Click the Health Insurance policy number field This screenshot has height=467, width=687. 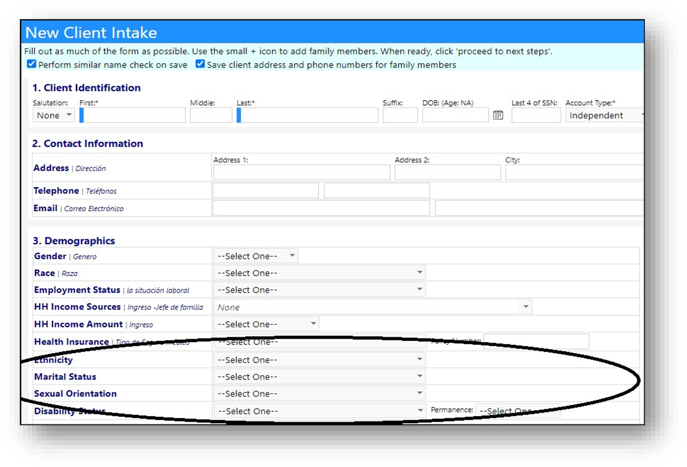536,341
